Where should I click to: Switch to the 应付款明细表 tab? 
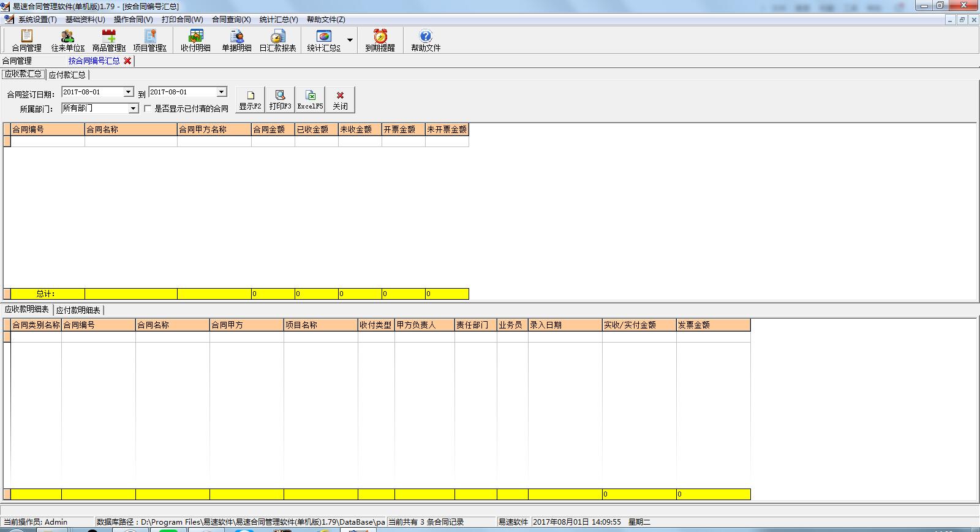point(78,310)
